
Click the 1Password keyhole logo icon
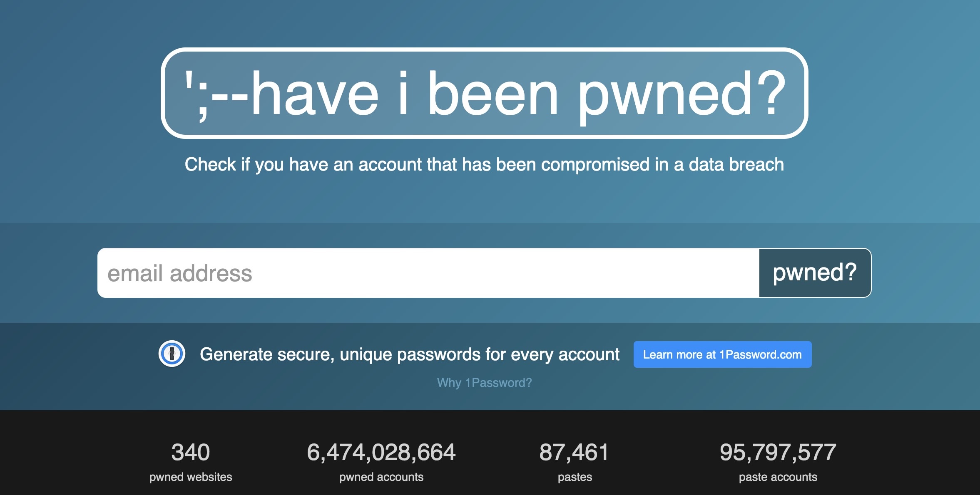point(172,354)
